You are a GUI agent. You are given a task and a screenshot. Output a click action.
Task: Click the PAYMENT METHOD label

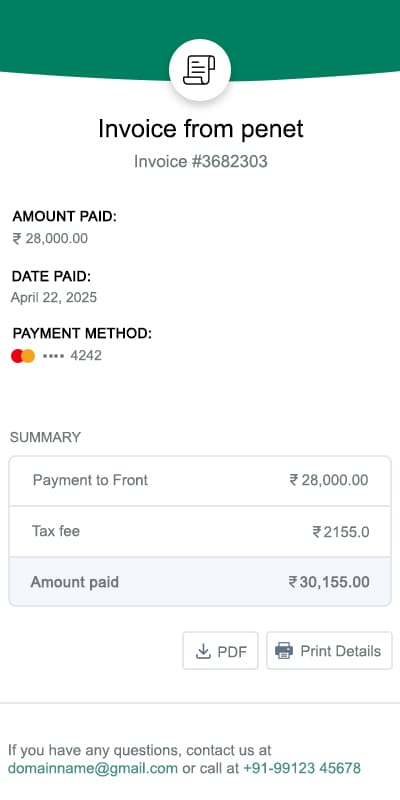(x=83, y=334)
